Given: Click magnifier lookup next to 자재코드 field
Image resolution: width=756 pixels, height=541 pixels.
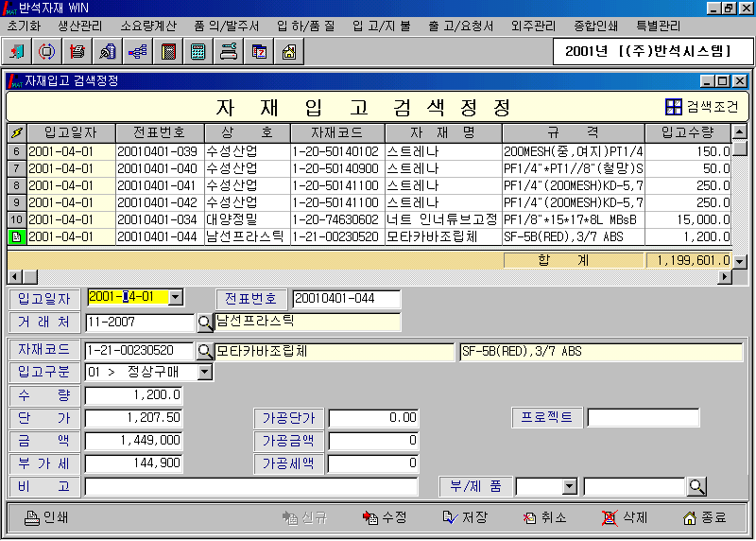Looking at the screenshot, I should (204, 352).
